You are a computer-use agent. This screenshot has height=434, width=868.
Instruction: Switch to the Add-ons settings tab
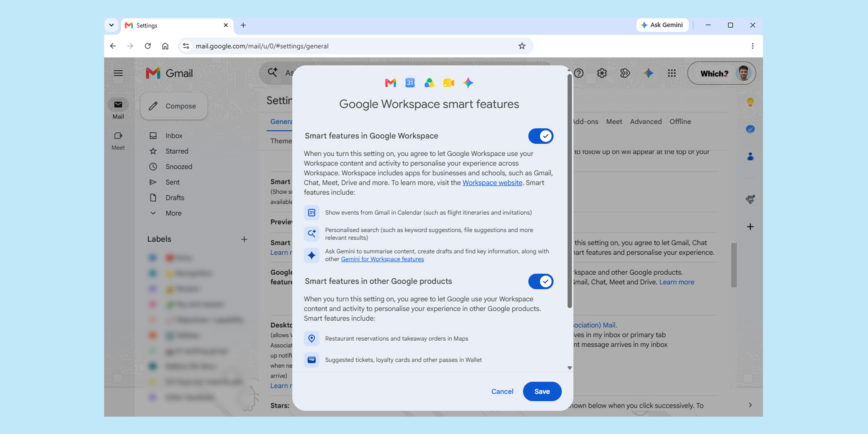pyautogui.click(x=585, y=122)
